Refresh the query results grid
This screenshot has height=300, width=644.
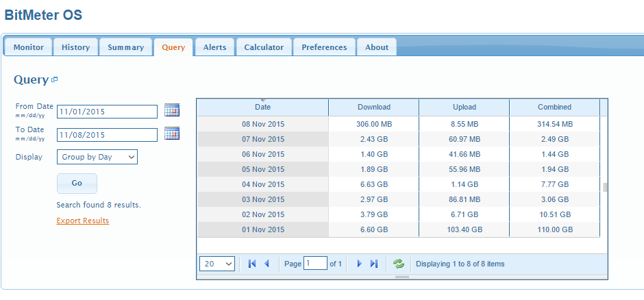398,264
